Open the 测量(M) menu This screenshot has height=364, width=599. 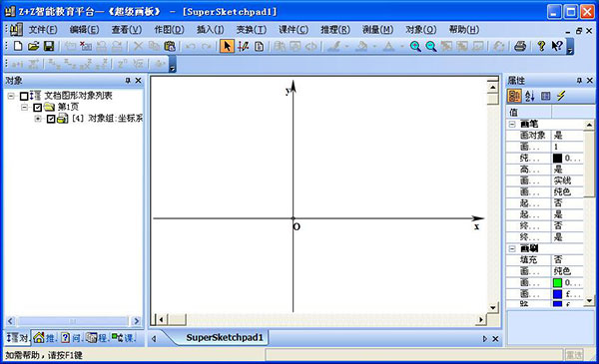click(x=377, y=29)
